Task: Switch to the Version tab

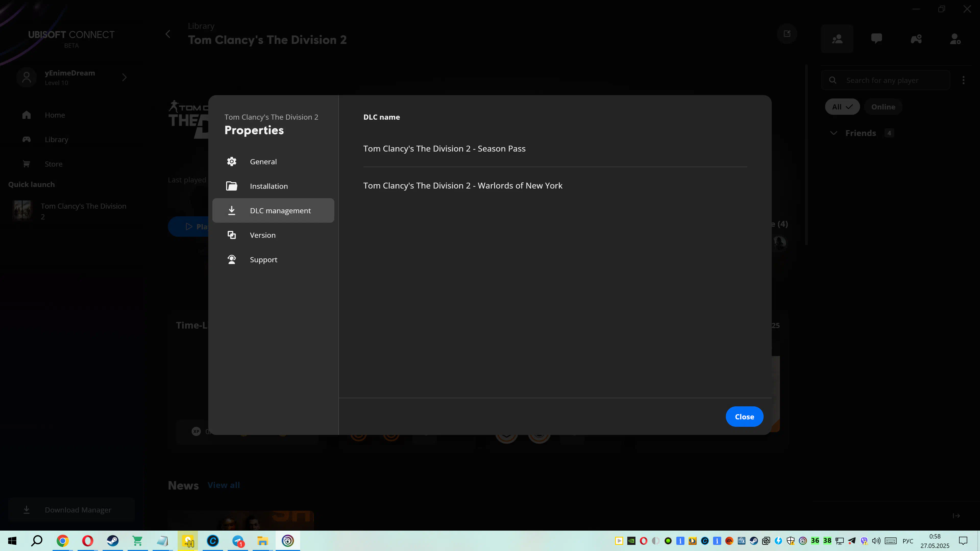Action: pos(273,235)
